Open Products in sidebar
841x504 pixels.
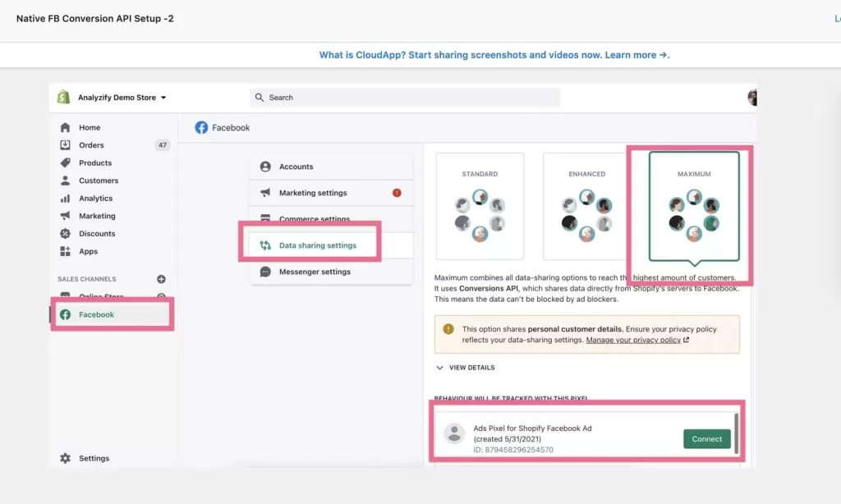click(x=95, y=163)
